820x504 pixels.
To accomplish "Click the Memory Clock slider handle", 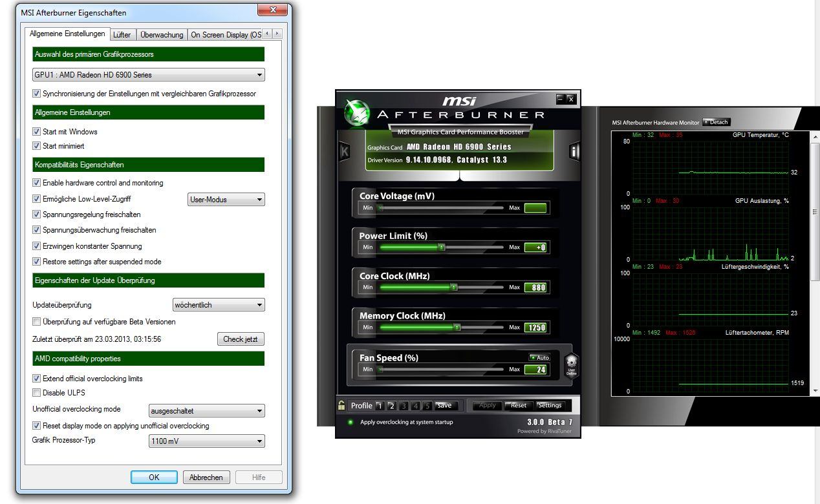I will coord(457,327).
